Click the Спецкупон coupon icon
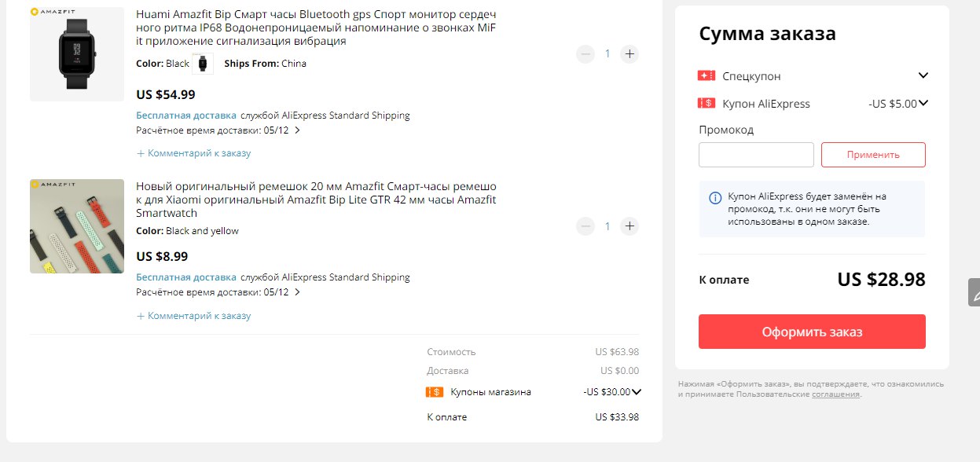Viewport: 980px width, 462px height. tap(706, 75)
